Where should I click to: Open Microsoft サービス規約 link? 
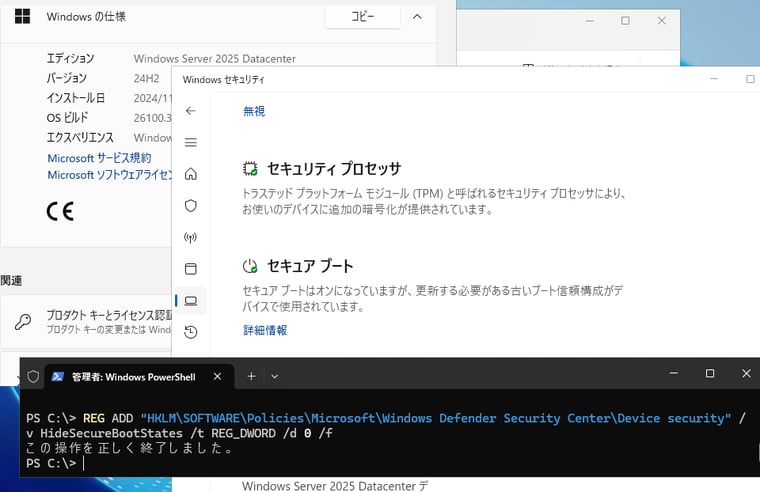tap(99, 158)
